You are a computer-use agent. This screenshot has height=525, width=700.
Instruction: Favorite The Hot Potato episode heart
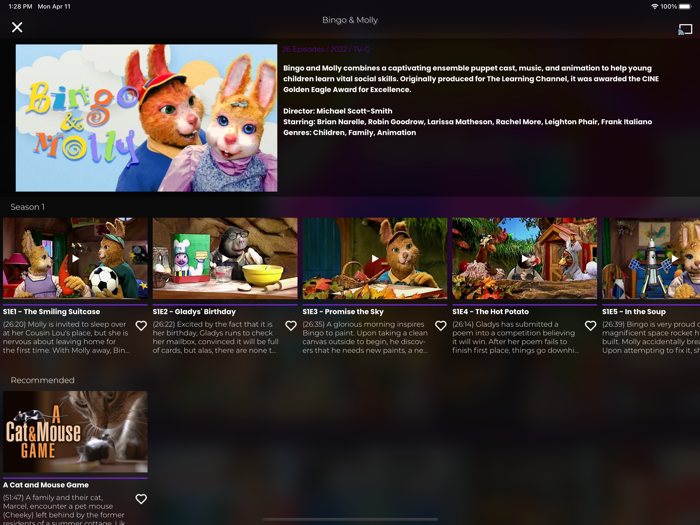591,326
